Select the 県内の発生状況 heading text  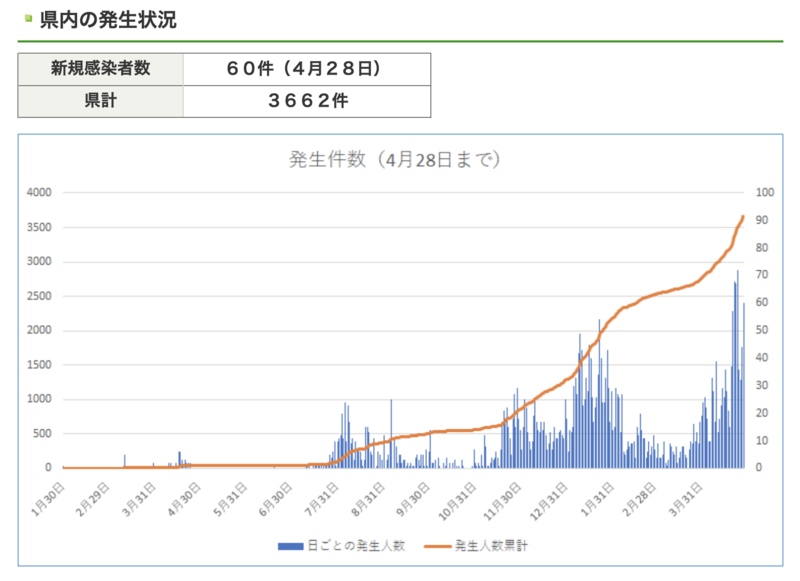coord(107,19)
